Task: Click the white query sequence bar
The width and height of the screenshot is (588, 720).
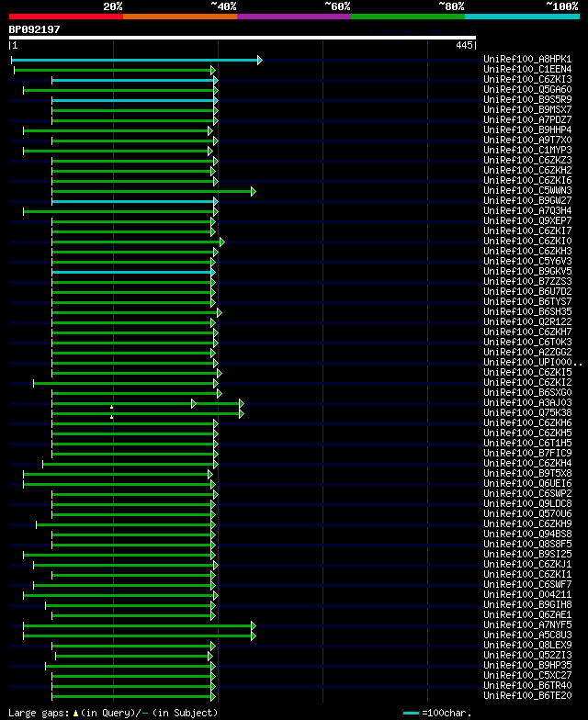Action: [x=243, y=38]
